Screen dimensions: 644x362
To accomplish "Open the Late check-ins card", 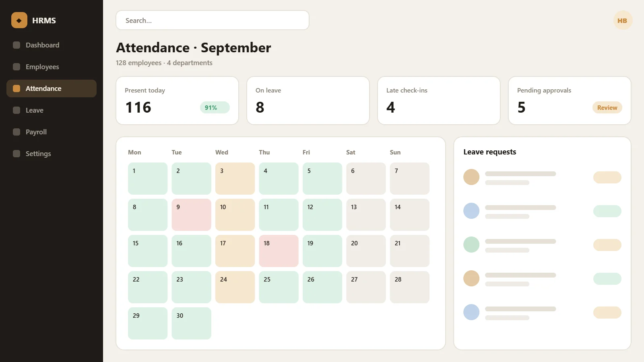I will (439, 101).
